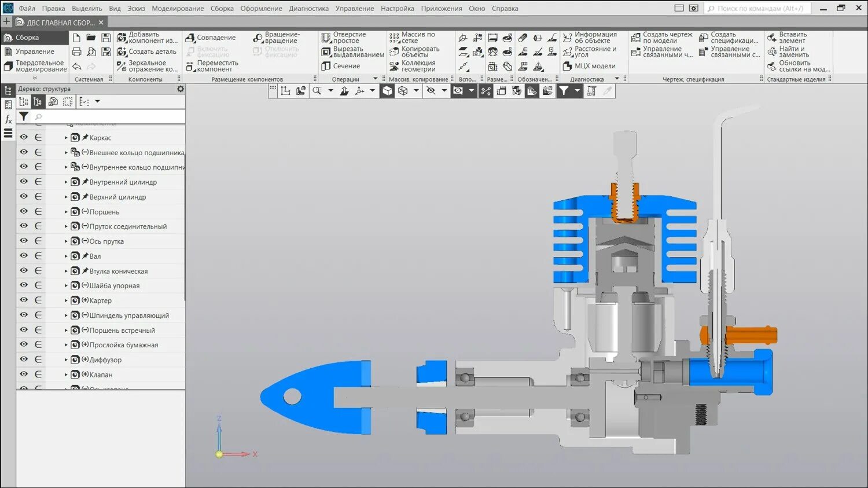Viewport: 868px width, 488px height.
Task: Select the Управление toolbar set
Action: click(34, 52)
